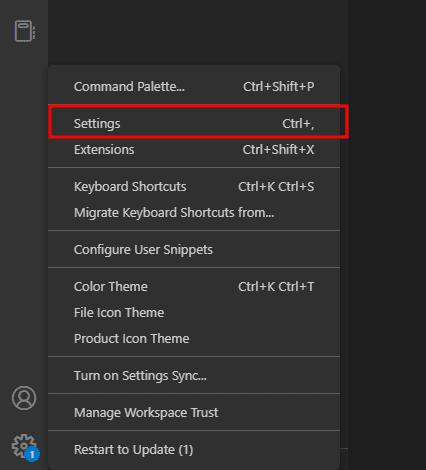
Task: Dismiss menu by clicking dark editor area
Action: point(387,233)
